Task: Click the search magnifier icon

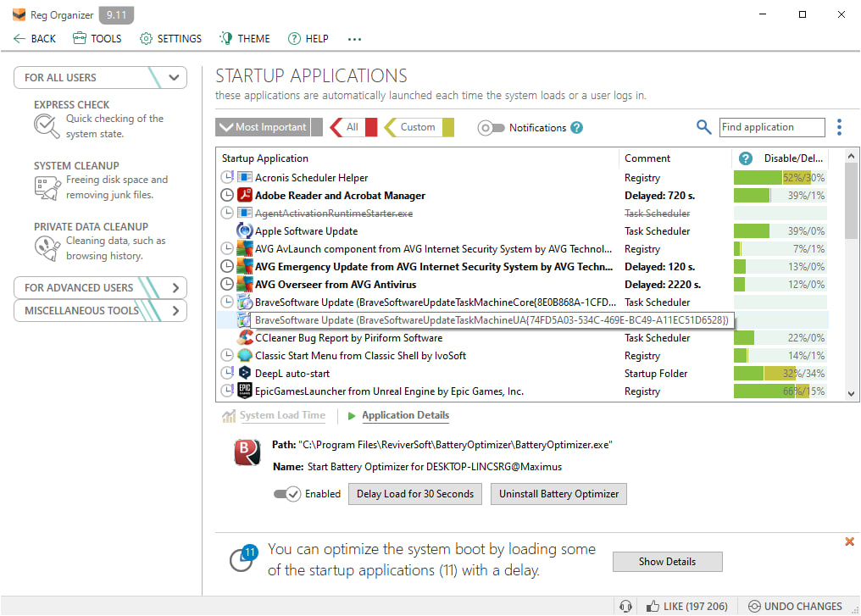Action: 703,127
